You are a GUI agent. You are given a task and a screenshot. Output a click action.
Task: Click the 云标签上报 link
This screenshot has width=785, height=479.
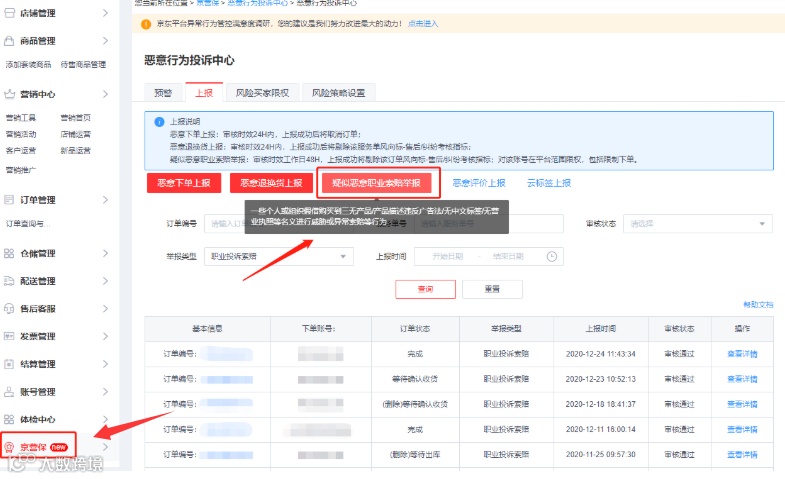coord(549,183)
